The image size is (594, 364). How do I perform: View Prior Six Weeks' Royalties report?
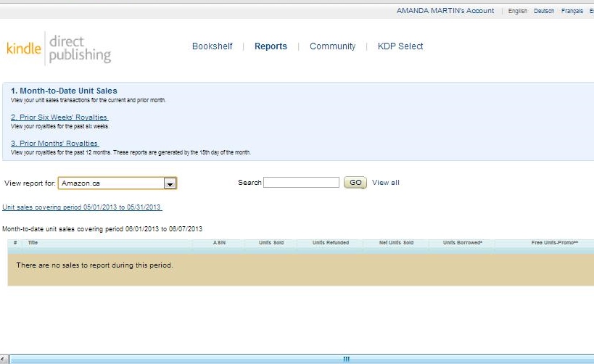pos(59,117)
